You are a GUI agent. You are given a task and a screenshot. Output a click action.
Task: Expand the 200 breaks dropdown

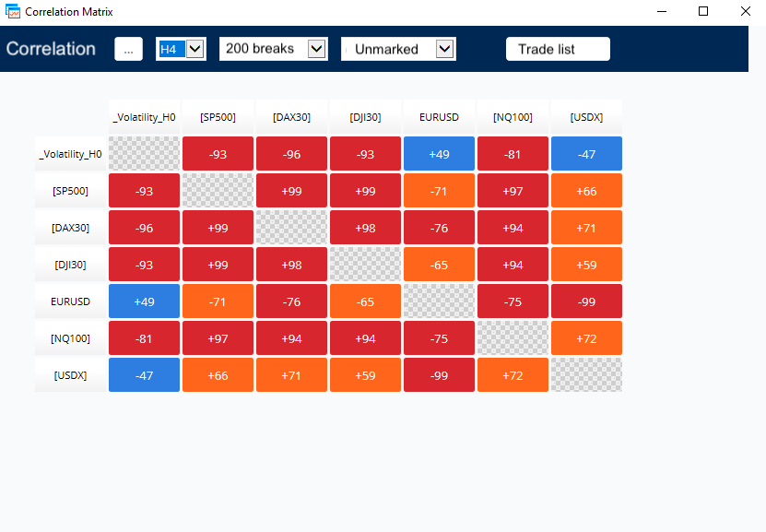[274, 49]
